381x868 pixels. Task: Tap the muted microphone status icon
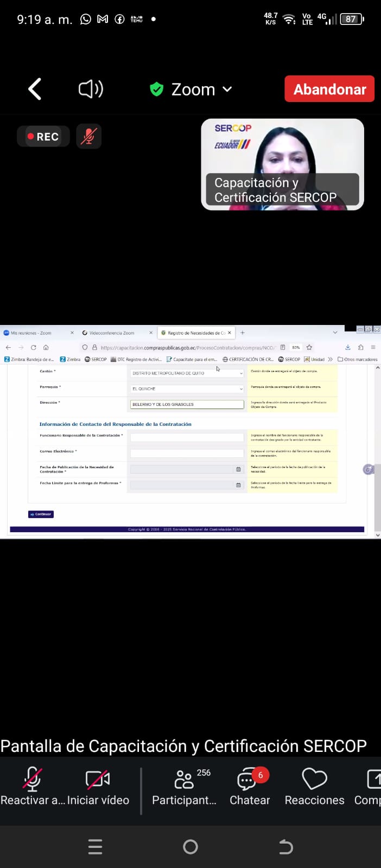88,137
